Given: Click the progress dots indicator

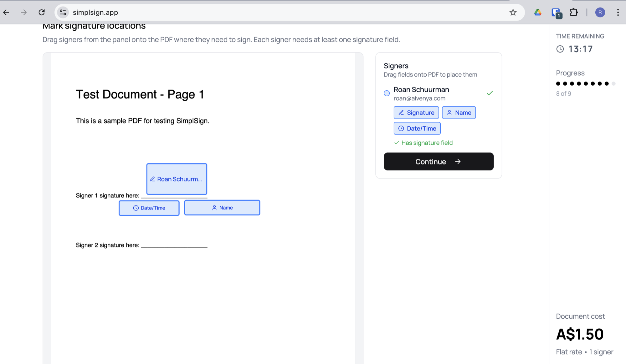Looking at the screenshot, I should point(585,83).
